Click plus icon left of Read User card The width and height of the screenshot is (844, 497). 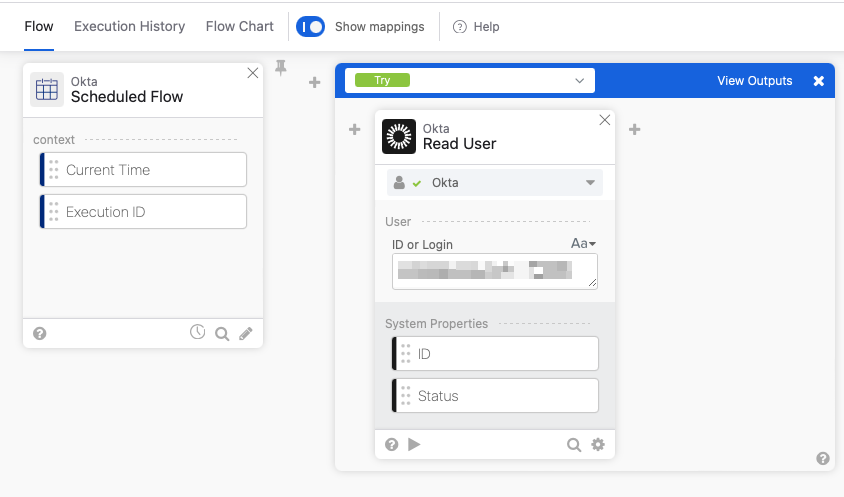pos(355,129)
